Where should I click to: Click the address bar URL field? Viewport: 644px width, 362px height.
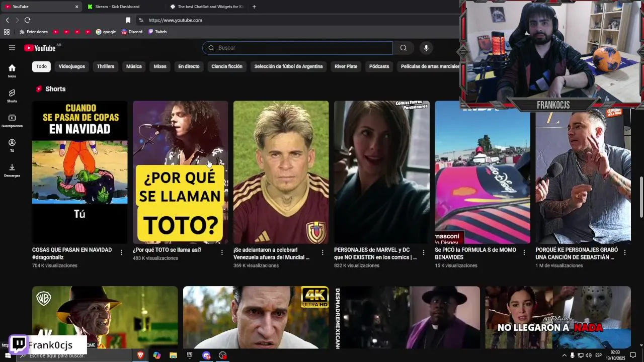[297, 20]
